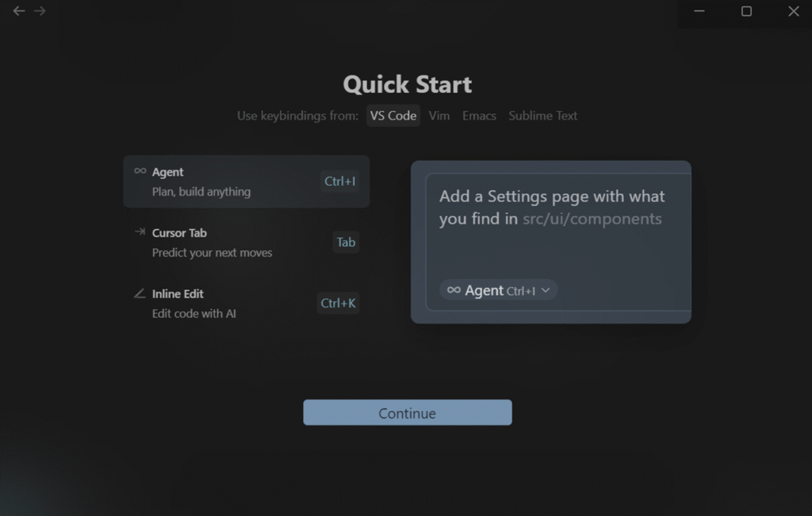This screenshot has width=812, height=516.
Task: Select VS Code keybindings
Action: point(393,116)
